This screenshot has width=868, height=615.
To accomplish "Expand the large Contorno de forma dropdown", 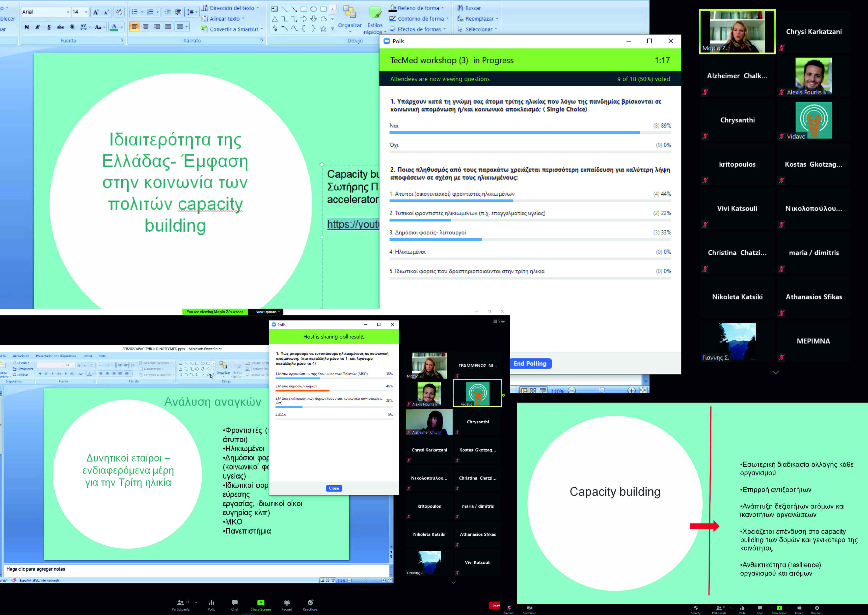I will pos(418,19).
